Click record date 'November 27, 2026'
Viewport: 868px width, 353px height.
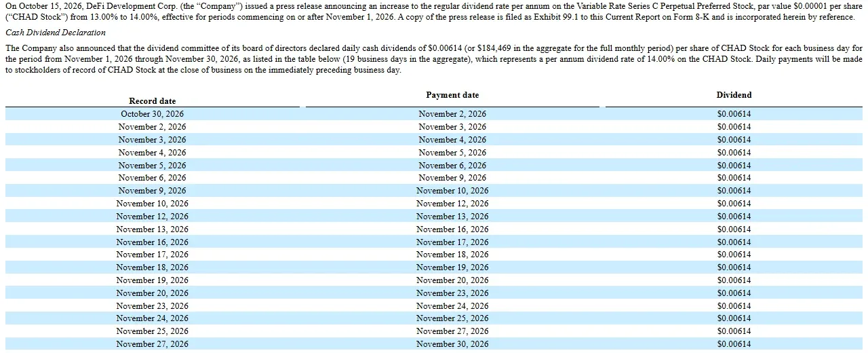[x=153, y=344]
